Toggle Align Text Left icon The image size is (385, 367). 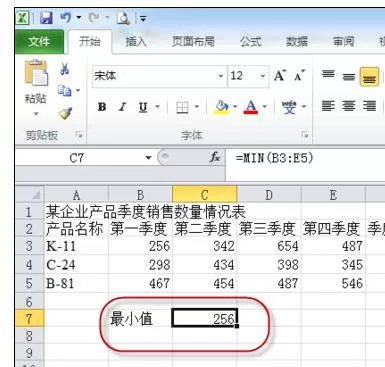coord(328,106)
